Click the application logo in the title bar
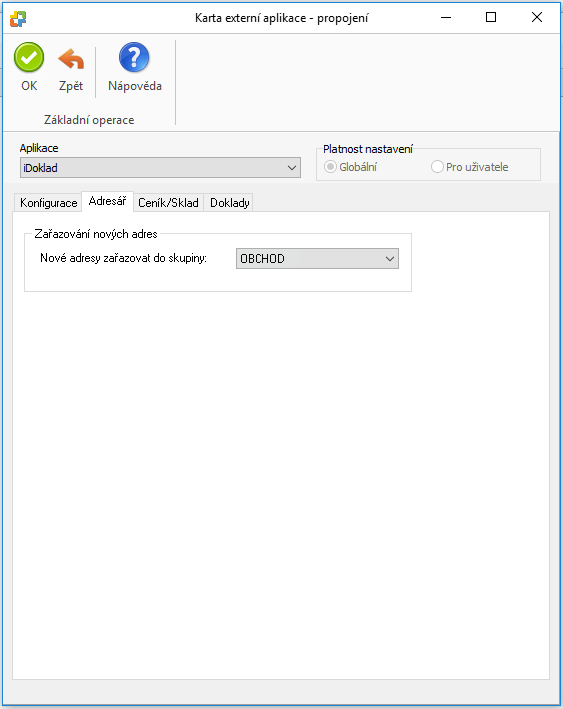This screenshot has width=563, height=709. [18, 18]
